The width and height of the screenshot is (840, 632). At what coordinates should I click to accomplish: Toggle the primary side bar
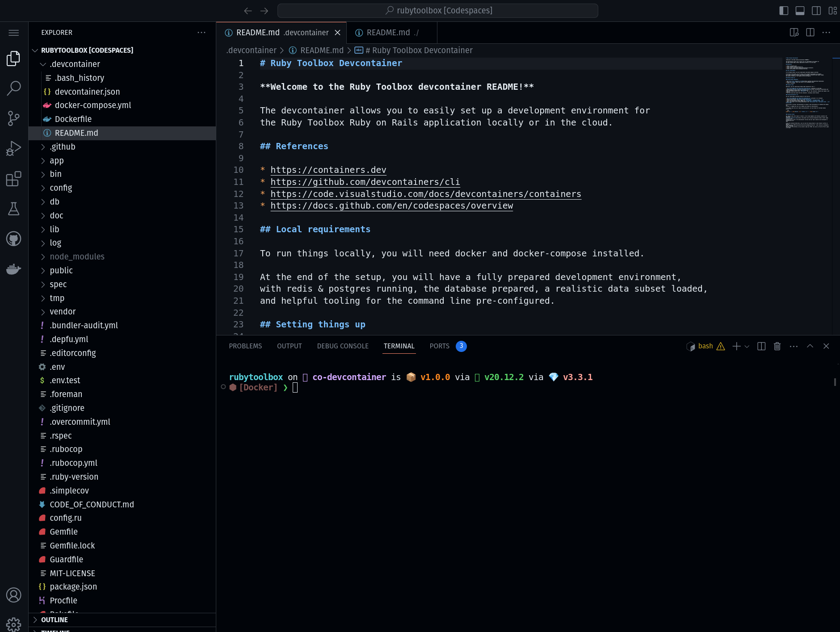784,11
